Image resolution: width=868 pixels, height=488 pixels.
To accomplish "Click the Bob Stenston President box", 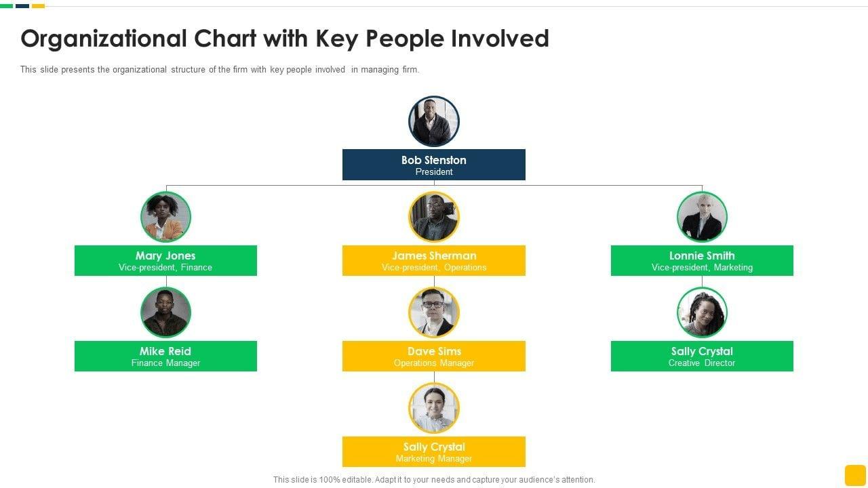I will point(434,165).
